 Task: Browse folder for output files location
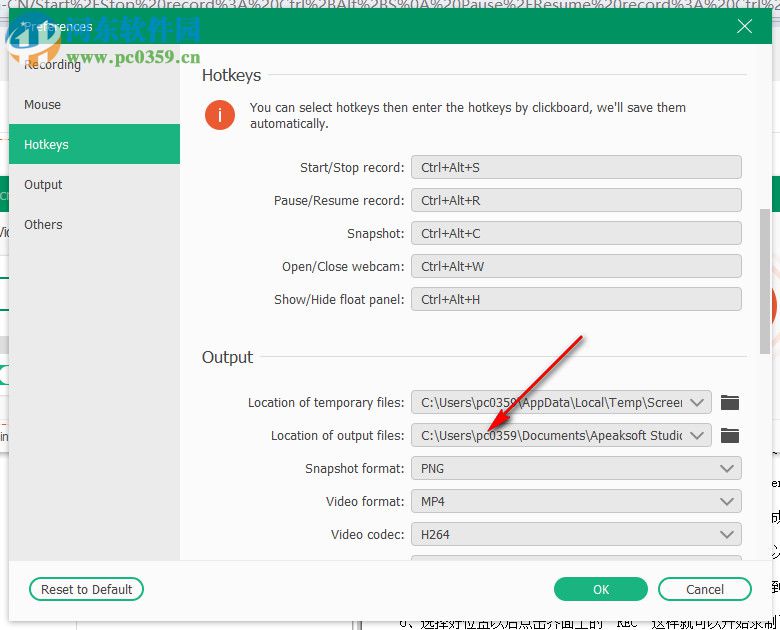point(730,435)
